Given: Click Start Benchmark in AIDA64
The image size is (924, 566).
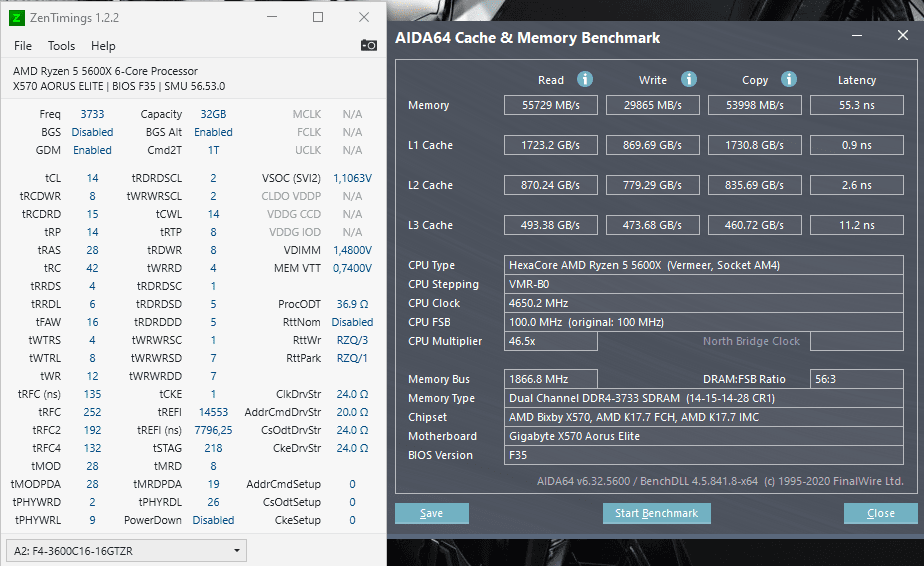Looking at the screenshot, I should [x=656, y=514].
